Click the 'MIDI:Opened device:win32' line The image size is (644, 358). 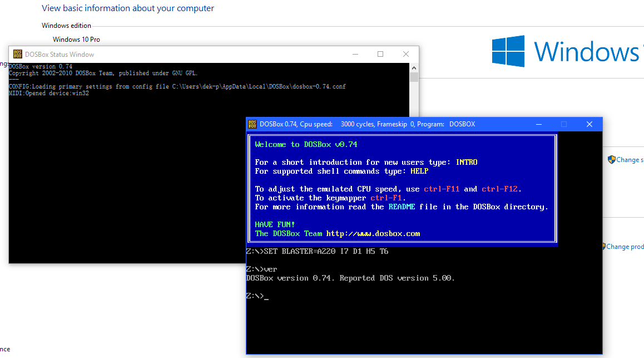[49, 94]
